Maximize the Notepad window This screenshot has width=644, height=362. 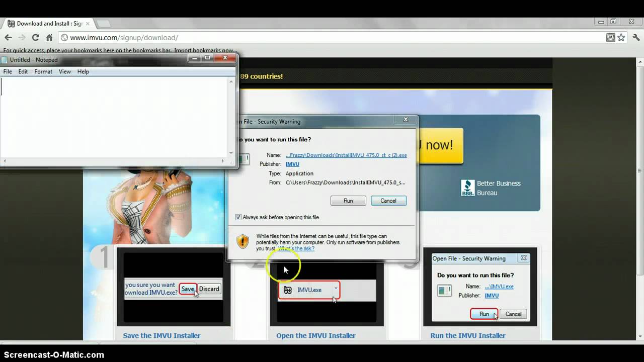(207, 58)
